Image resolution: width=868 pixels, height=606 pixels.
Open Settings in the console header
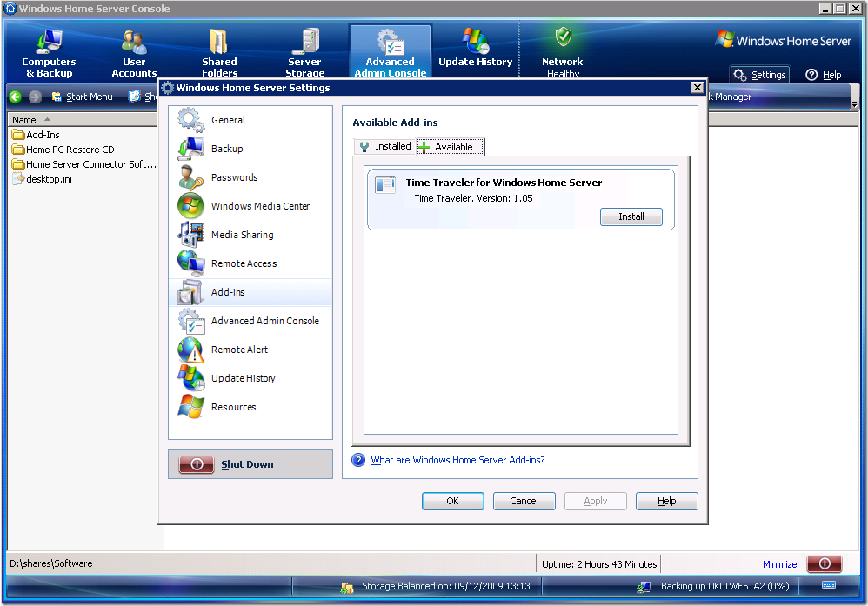coord(761,75)
